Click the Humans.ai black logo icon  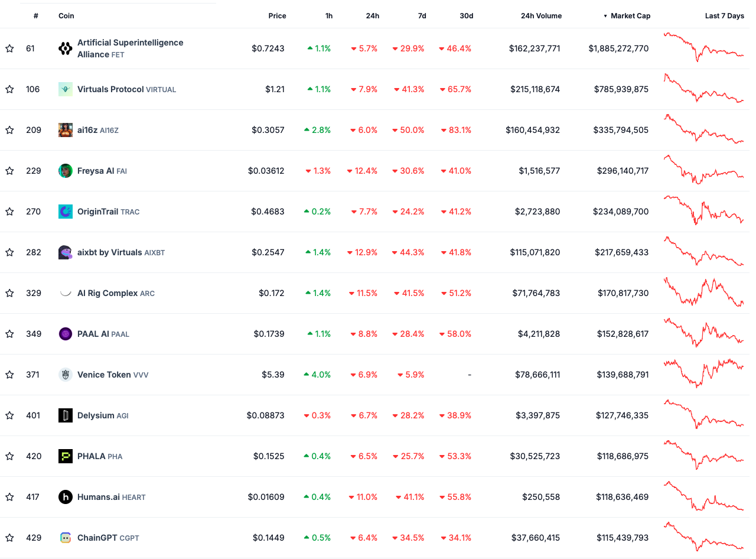[66, 497]
